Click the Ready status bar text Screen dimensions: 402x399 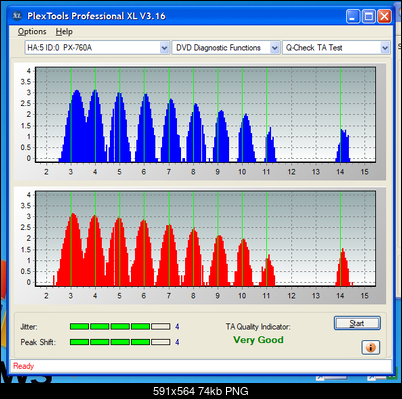pos(24,366)
